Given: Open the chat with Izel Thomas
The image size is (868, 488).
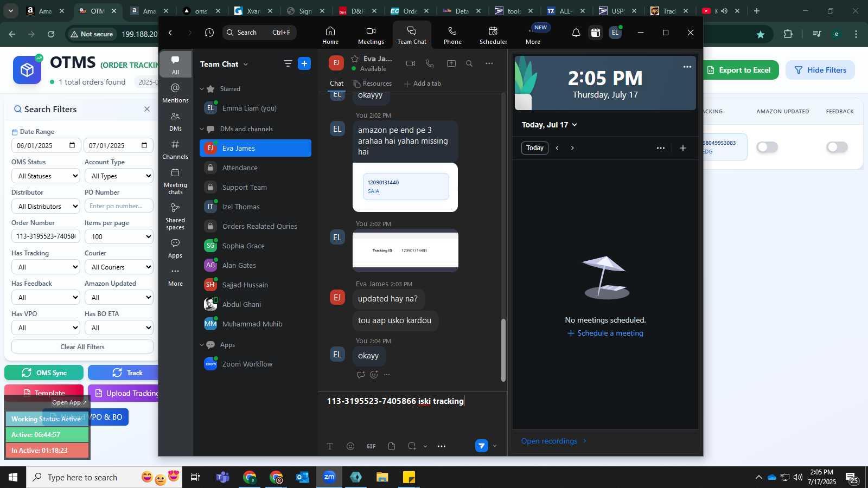Looking at the screenshot, I should [x=256, y=207].
